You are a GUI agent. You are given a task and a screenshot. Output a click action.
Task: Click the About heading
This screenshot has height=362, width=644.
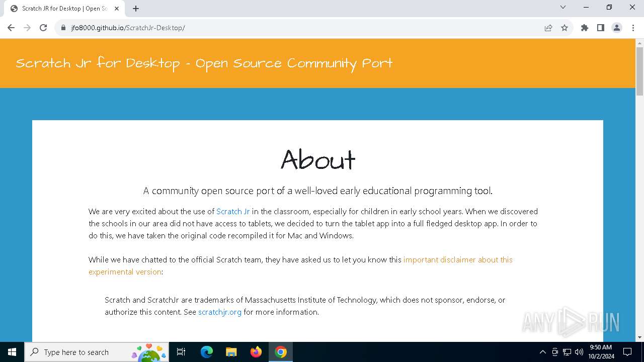coord(318,159)
